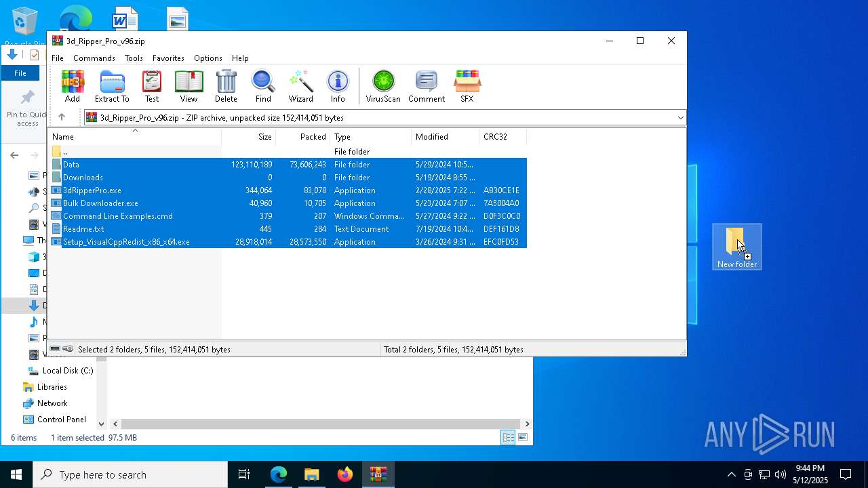Open the Help menu

(240, 58)
